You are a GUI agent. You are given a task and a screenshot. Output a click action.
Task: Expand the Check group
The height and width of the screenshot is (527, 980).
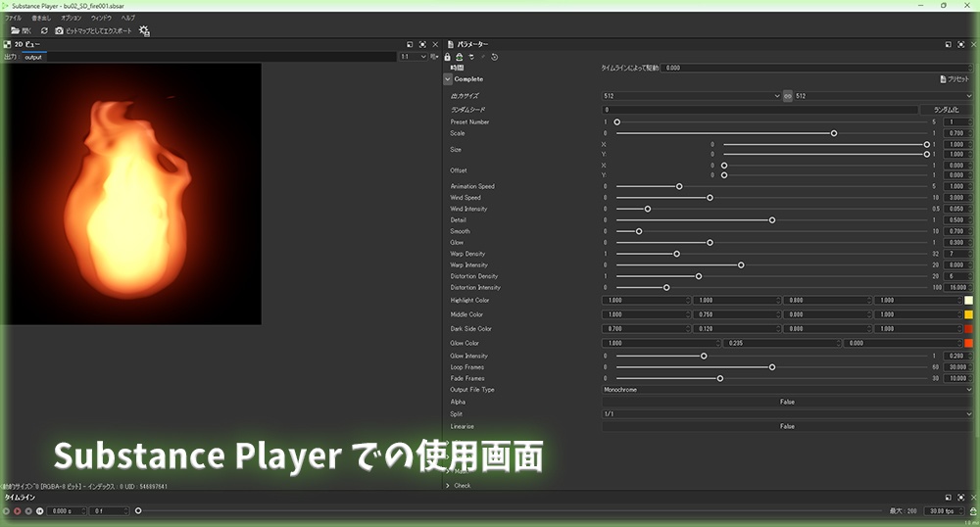[x=448, y=485]
